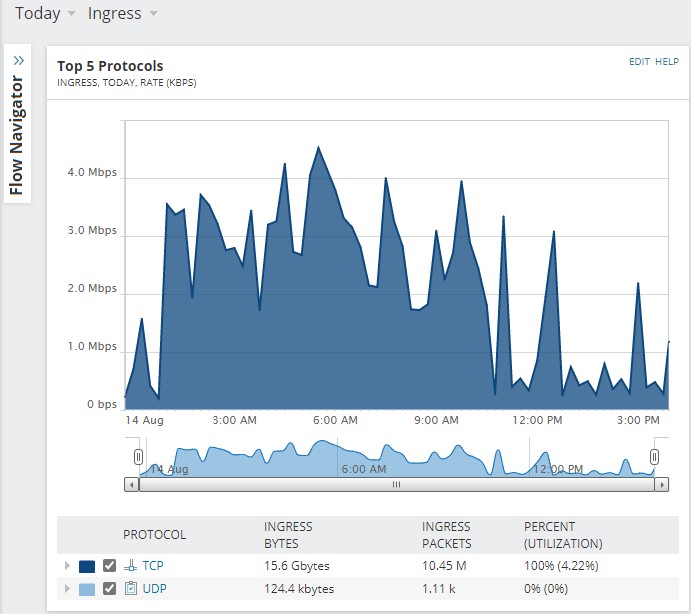Click the EDIT link on Top 5 Protocols
691x614 pixels.
[639, 62]
